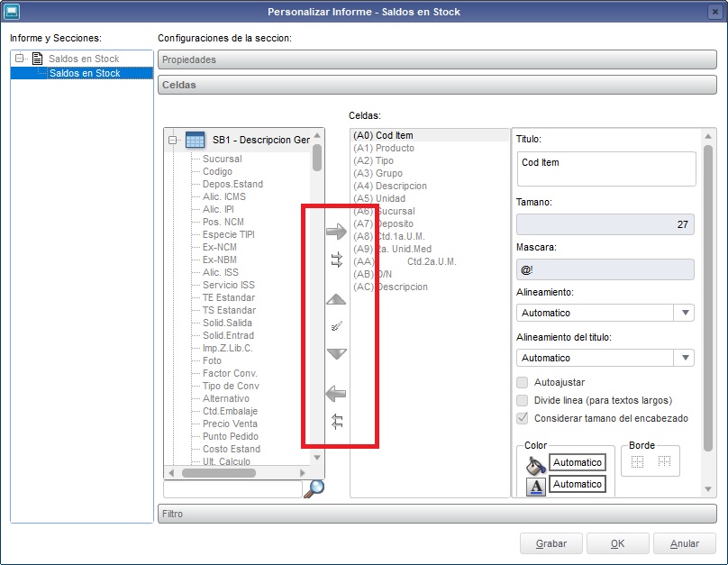Select Costo Estand field
The image size is (728, 565).
232,449
